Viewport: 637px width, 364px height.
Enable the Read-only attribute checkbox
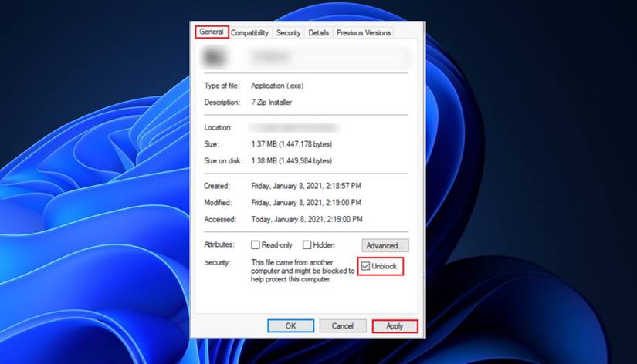coord(255,245)
